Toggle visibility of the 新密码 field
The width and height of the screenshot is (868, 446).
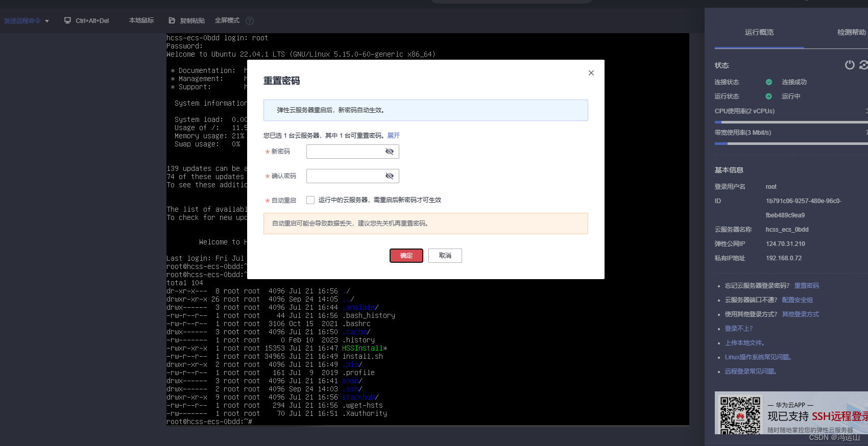(x=390, y=152)
